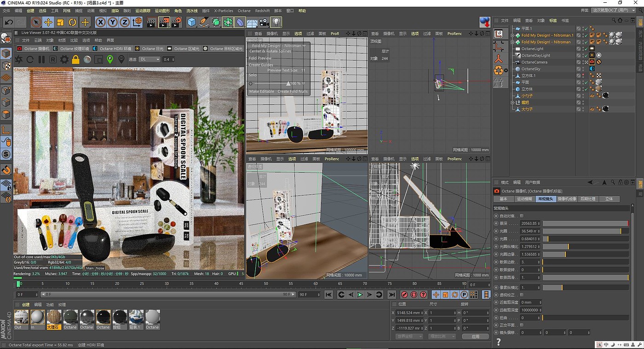The image size is (644, 349).
Task: Enable the 自动对焦 checkbox
Action: (x=522, y=215)
